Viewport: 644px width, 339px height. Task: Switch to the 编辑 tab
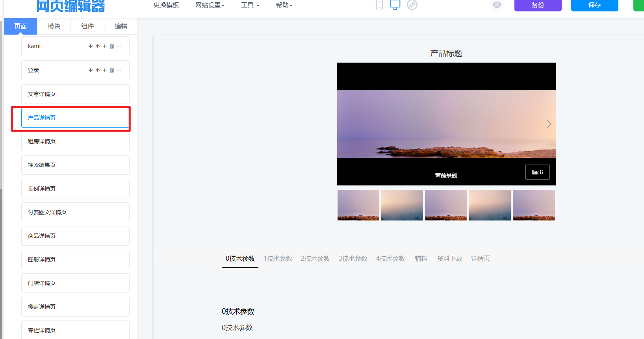click(121, 26)
